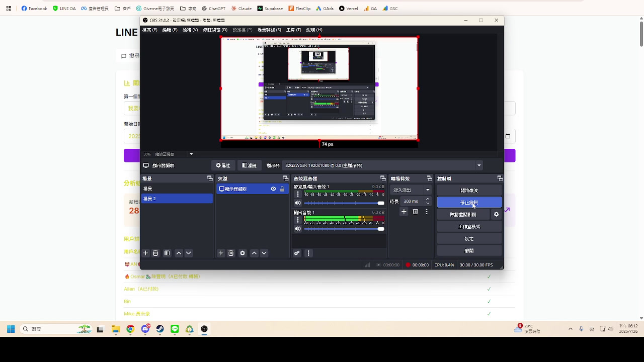The image size is (644, 362).
Task: Open the 工具(T) menu
Action: pyautogui.click(x=292, y=30)
